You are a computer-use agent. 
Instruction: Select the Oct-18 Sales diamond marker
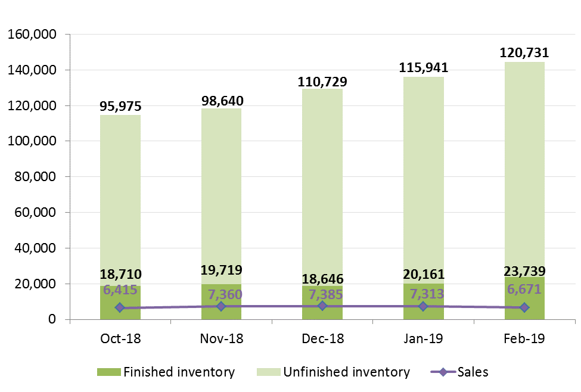point(120,307)
